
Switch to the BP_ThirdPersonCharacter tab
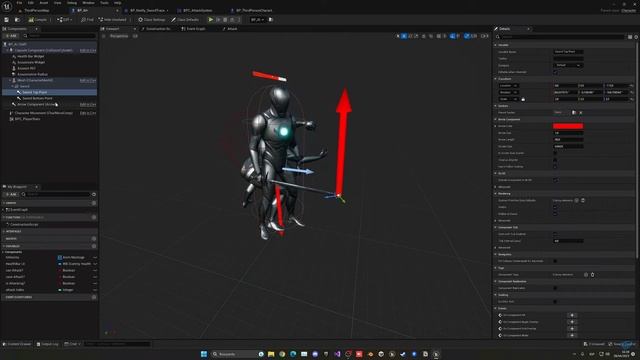point(253,10)
